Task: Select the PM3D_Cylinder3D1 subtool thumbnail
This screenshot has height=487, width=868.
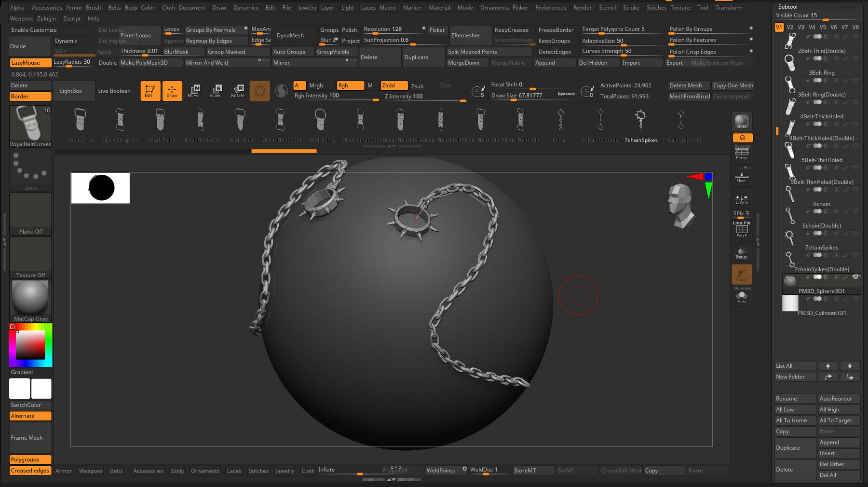Action: (x=790, y=304)
